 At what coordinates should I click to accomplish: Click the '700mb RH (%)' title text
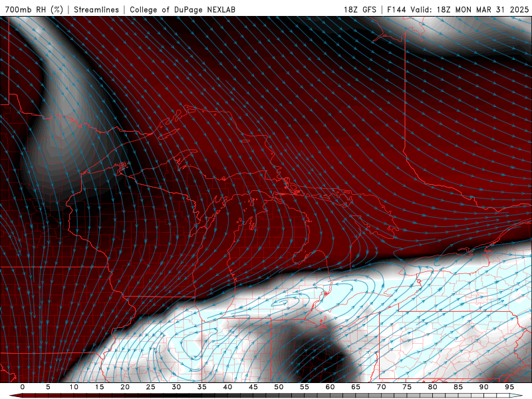(x=35, y=9)
